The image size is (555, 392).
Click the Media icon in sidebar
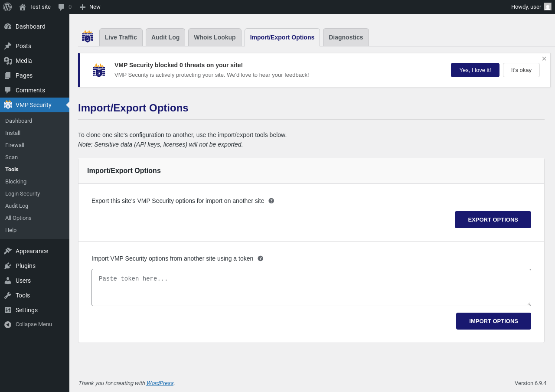(x=8, y=61)
